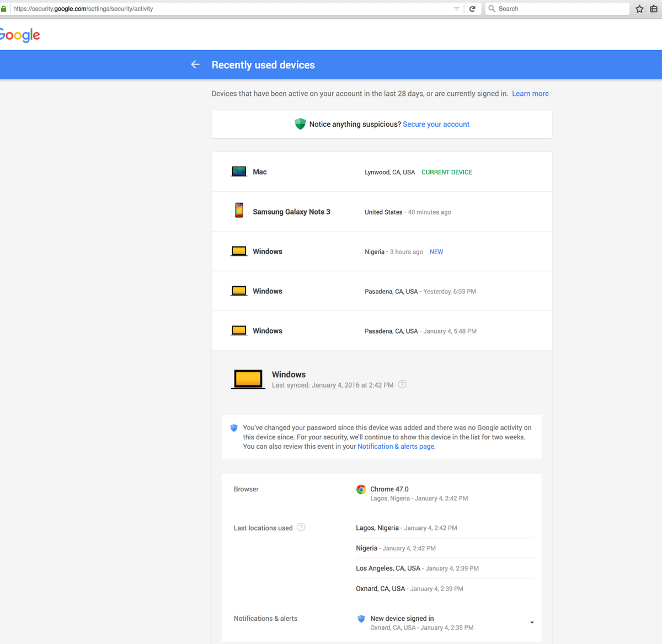Image resolution: width=662 pixels, height=644 pixels.
Task: Click "Nigeria - January 4, 2:42 PM" location entry
Action: (396, 548)
